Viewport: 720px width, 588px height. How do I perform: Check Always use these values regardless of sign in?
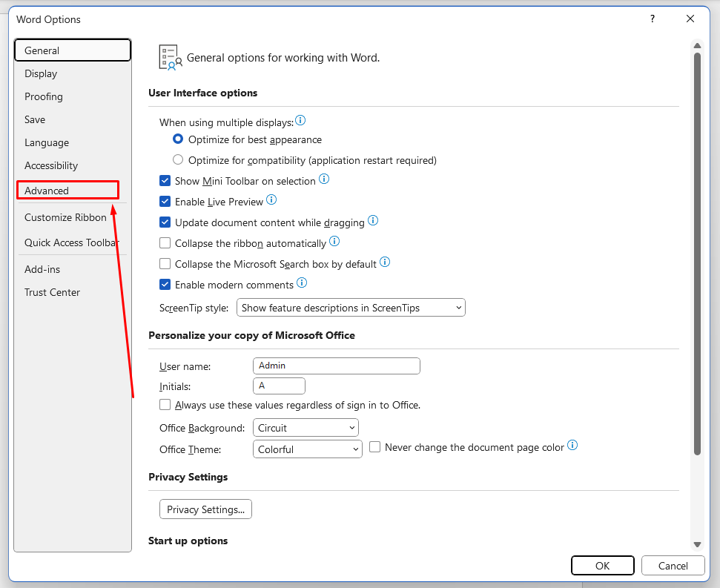[165, 405]
